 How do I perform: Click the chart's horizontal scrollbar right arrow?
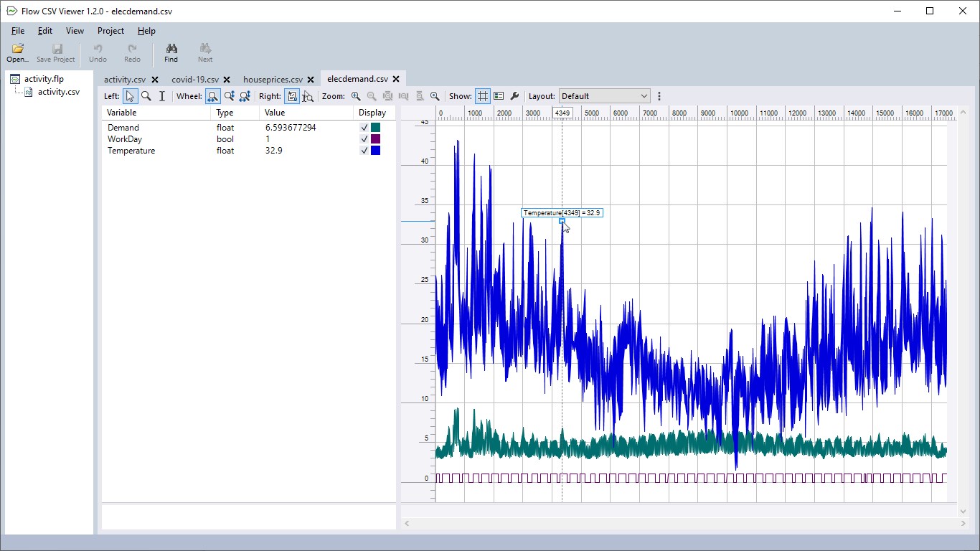point(963,524)
